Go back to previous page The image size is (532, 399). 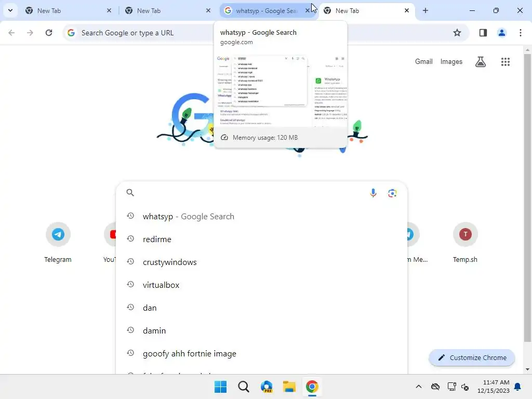[x=11, y=33]
